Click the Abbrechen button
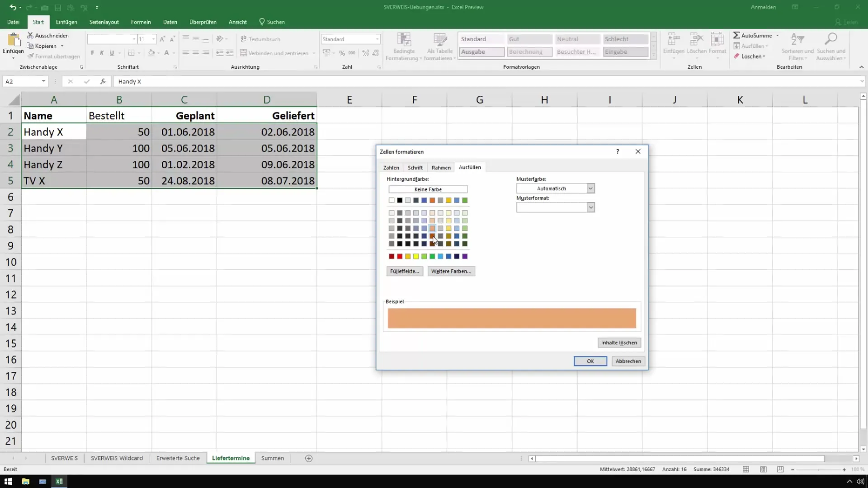This screenshot has width=868, height=488. [x=628, y=361]
